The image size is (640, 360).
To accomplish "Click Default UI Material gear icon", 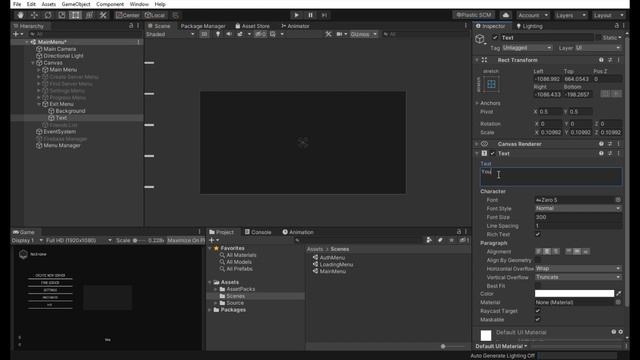I will 621,332.
